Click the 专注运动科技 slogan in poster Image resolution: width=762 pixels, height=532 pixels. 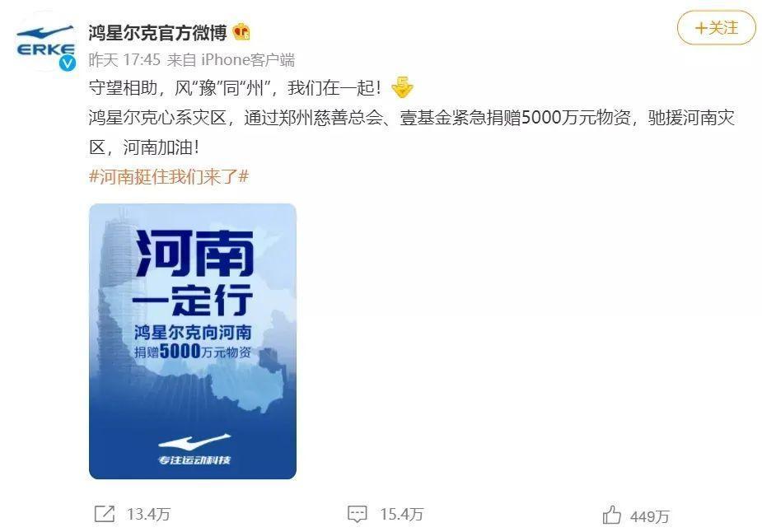click(x=194, y=460)
